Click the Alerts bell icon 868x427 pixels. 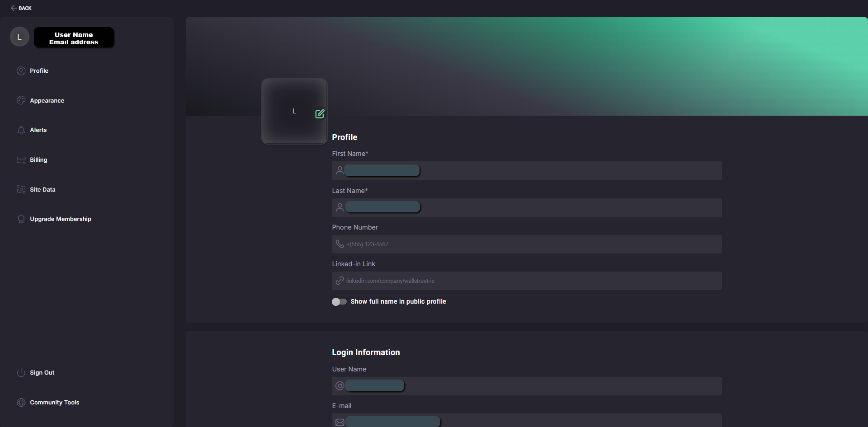click(21, 130)
